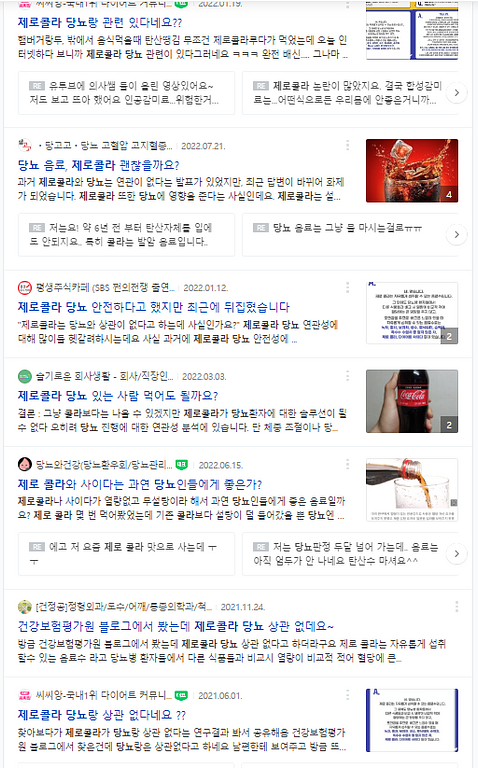The width and height of the screenshot is (478, 768).
Task: Click the cola pouring into glass thumbnail
Action: point(412,490)
